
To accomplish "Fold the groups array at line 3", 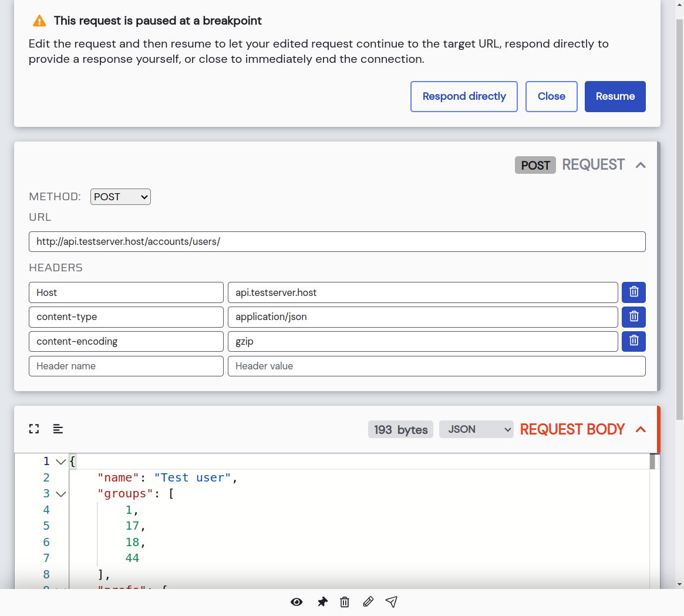I will (x=60, y=494).
